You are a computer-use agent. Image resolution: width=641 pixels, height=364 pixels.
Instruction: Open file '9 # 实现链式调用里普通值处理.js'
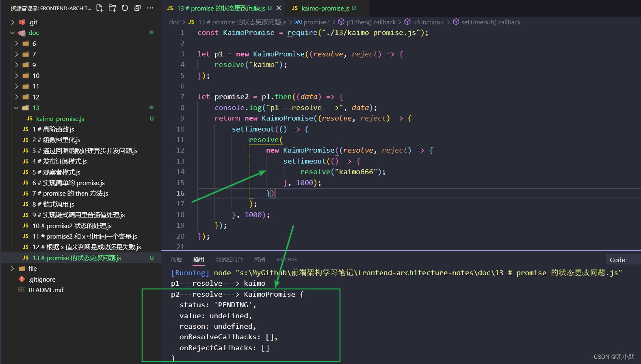click(79, 215)
